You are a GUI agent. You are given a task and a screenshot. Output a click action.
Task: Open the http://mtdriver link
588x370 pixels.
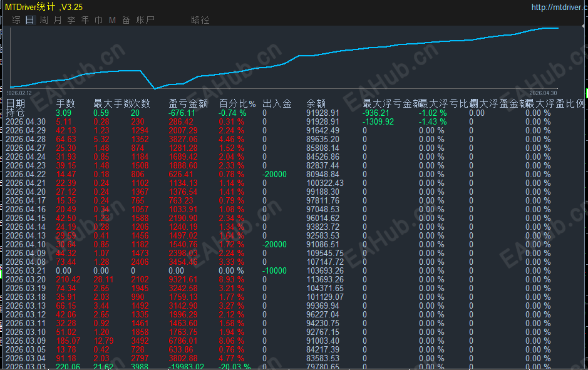tap(559, 7)
